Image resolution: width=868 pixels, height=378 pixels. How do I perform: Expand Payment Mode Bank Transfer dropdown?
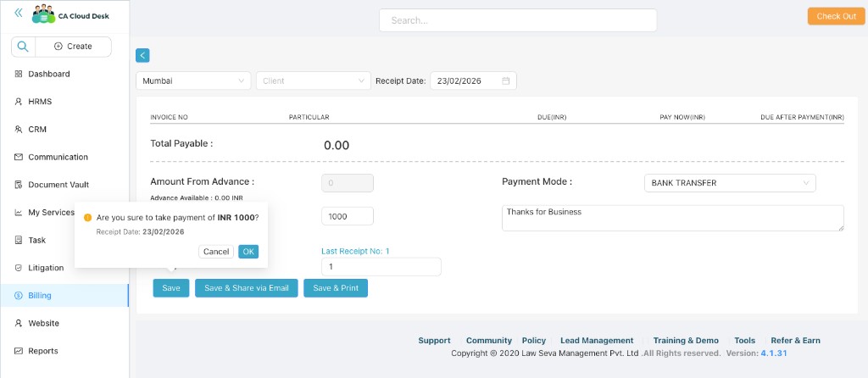click(x=729, y=183)
